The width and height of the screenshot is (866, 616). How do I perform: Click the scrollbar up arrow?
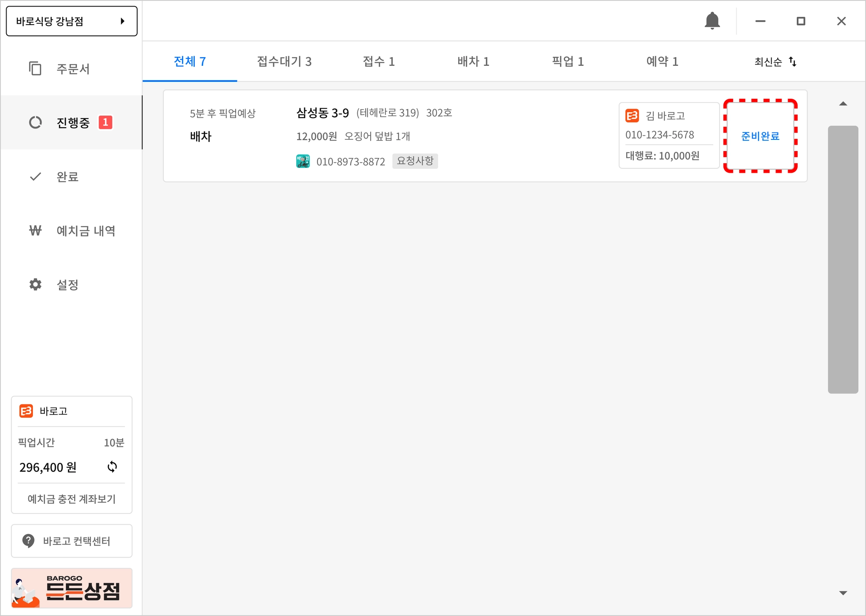click(x=843, y=104)
